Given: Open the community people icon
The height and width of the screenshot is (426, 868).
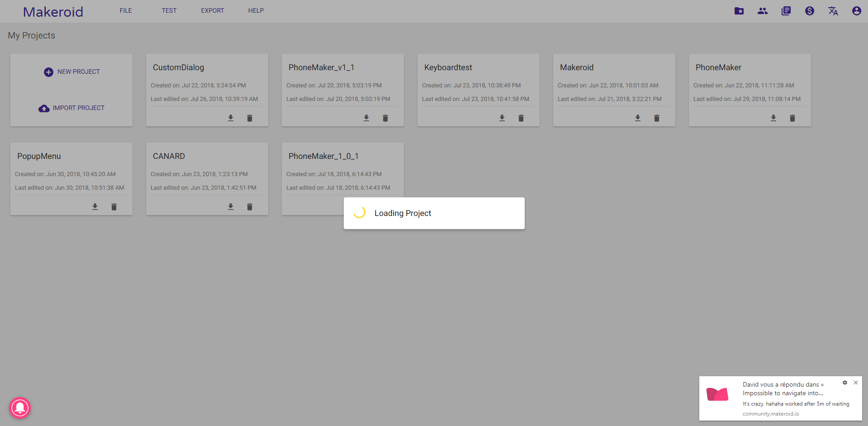Looking at the screenshot, I should pyautogui.click(x=763, y=11).
